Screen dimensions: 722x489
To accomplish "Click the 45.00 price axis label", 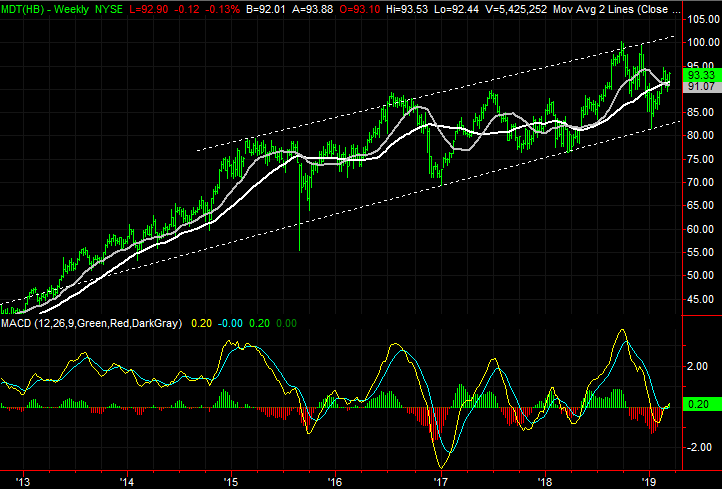I will (701, 299).
